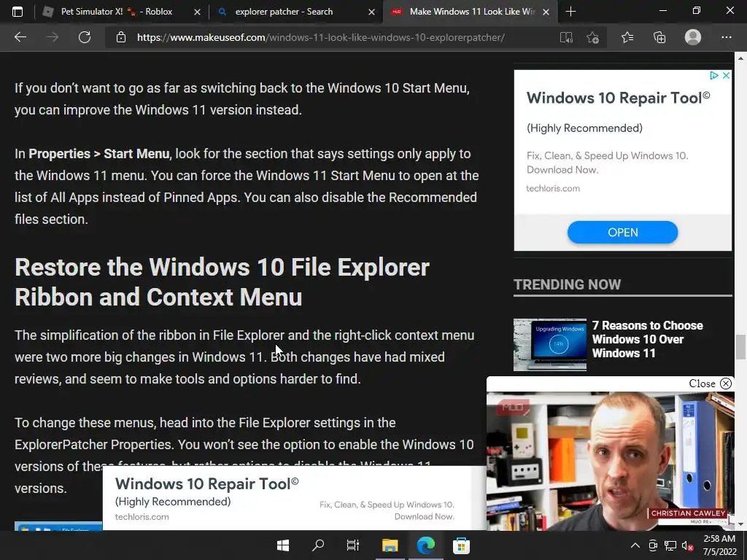747x560 pixels.
Task: Open Task View on the taskbar
Action: tap(353, 545)
